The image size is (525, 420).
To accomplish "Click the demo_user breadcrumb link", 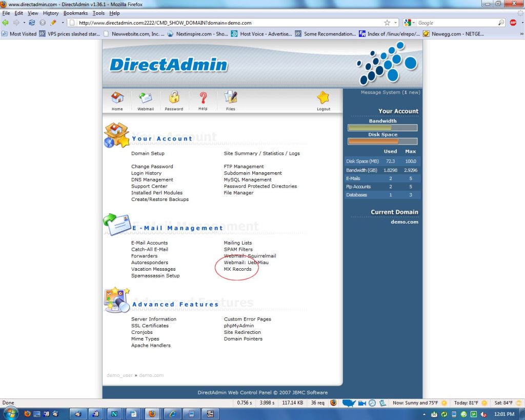I will [x=119, y=375].
